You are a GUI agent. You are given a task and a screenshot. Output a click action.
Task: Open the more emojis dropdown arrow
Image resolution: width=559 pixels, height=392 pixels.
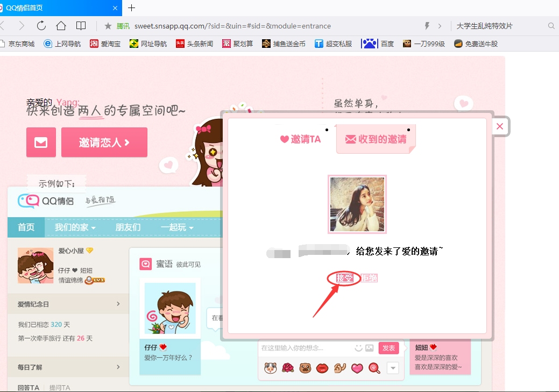click(x=393, y=368)
